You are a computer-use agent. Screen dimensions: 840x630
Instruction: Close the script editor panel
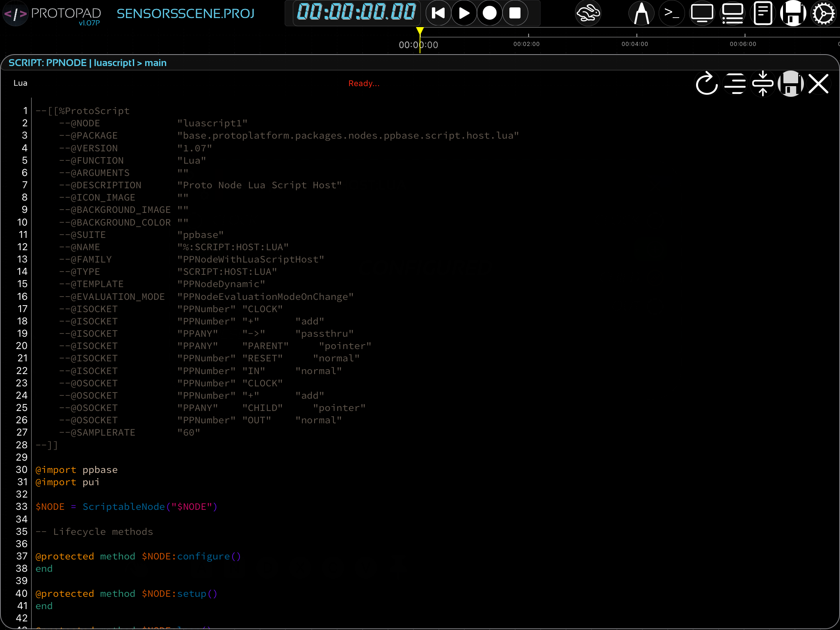(x=819, y=84)
